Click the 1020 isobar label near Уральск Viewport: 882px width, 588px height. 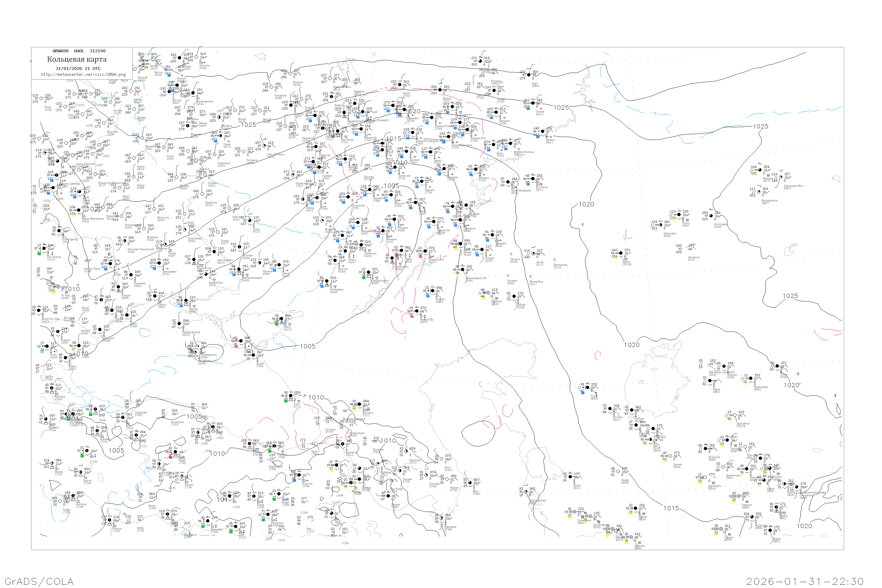pyautogui.click(x=586, y=204)
